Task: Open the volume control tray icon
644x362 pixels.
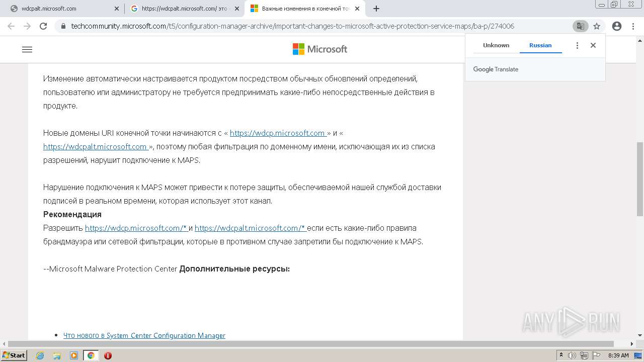Action: pos(572,355)
